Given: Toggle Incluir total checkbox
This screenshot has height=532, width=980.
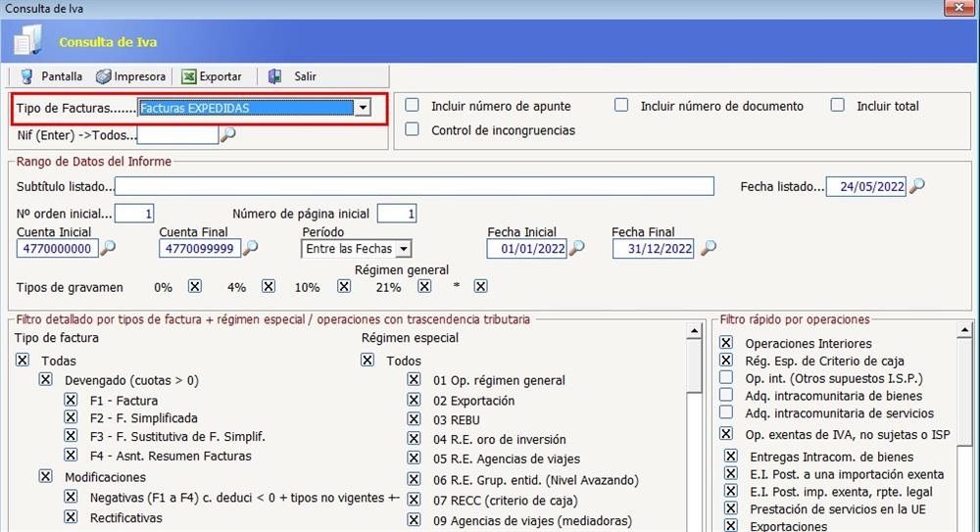Looking at the screenshot, I should pos(837,106).
